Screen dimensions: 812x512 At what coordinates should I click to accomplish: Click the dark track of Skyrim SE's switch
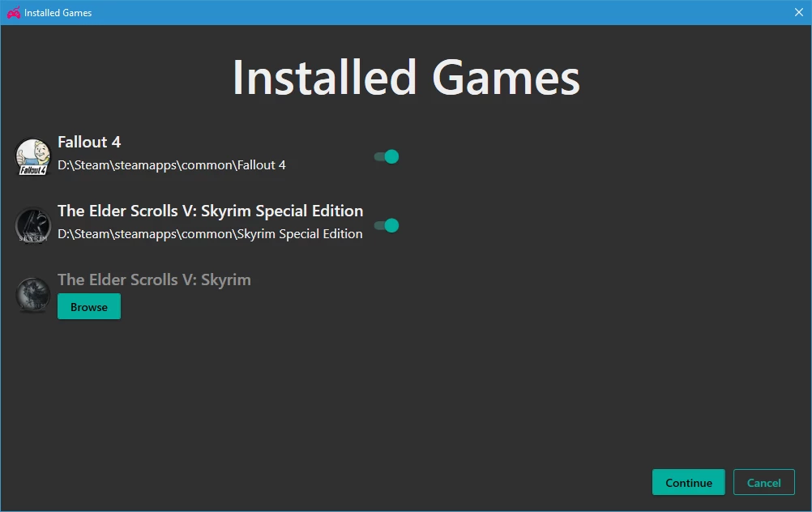click(x=379, y=226)
